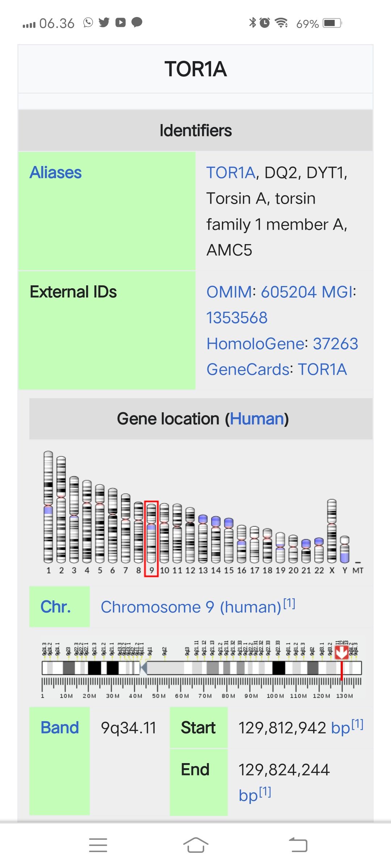Screen dimensions: 391x868
Task: Tap the battery status icon
Action: [332, 23]
